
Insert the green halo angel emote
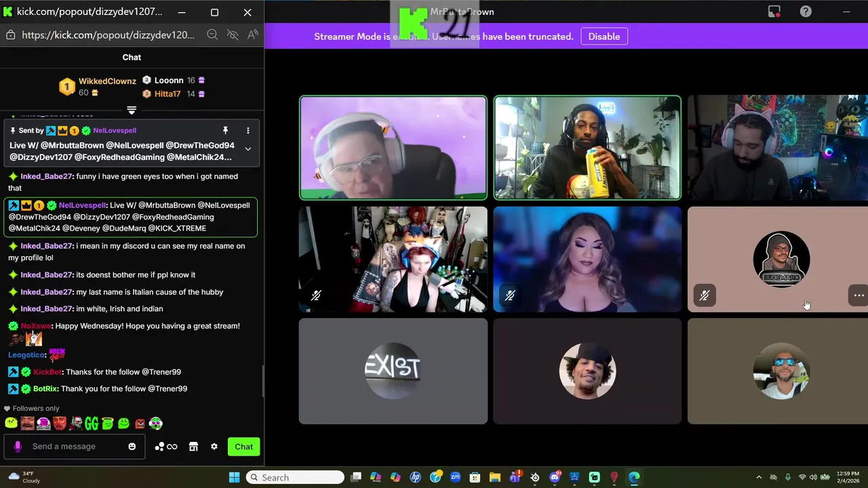click(x=108, y=424)
